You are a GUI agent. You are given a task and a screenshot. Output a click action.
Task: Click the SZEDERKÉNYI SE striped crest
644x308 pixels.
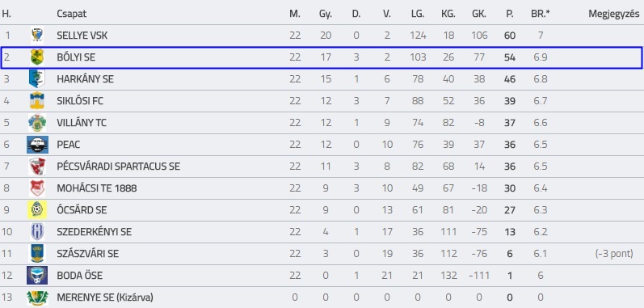point(37,232)
